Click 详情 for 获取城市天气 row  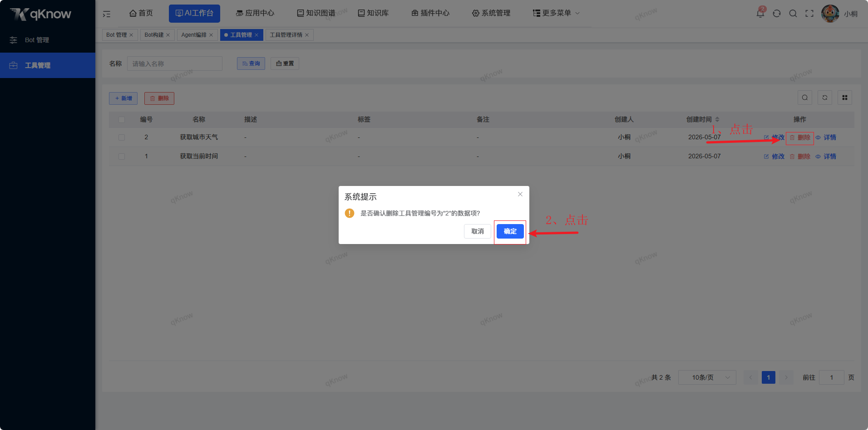(x=826, y=137)
